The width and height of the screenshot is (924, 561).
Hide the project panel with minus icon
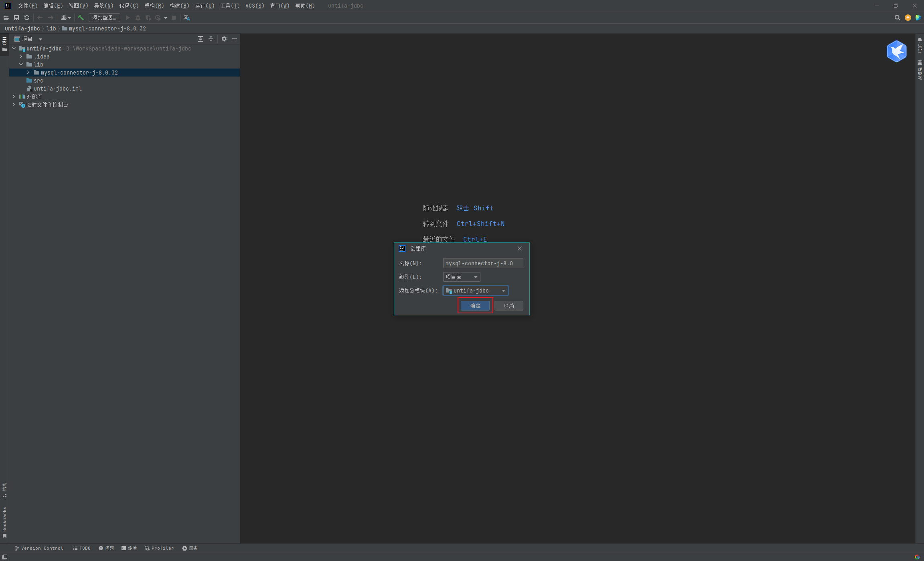[235, 39]
